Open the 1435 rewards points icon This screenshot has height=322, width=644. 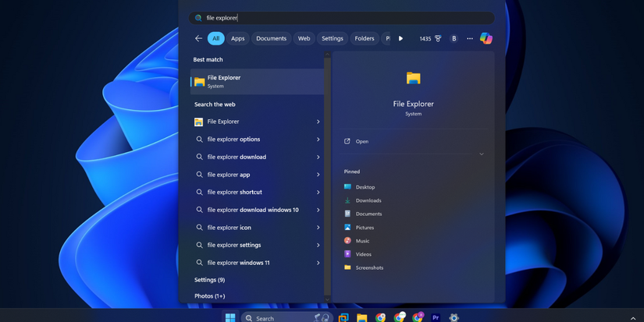430,38
